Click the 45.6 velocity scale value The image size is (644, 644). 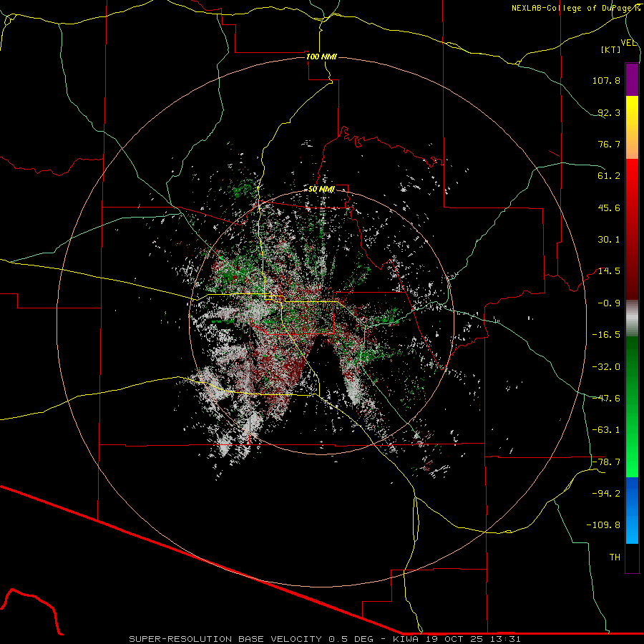[x=609, y=208]
